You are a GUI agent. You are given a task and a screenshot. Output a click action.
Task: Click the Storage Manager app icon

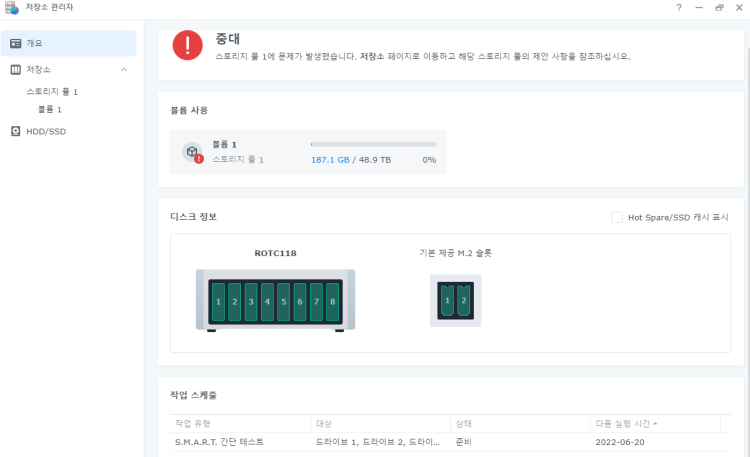tap(11, 8)
